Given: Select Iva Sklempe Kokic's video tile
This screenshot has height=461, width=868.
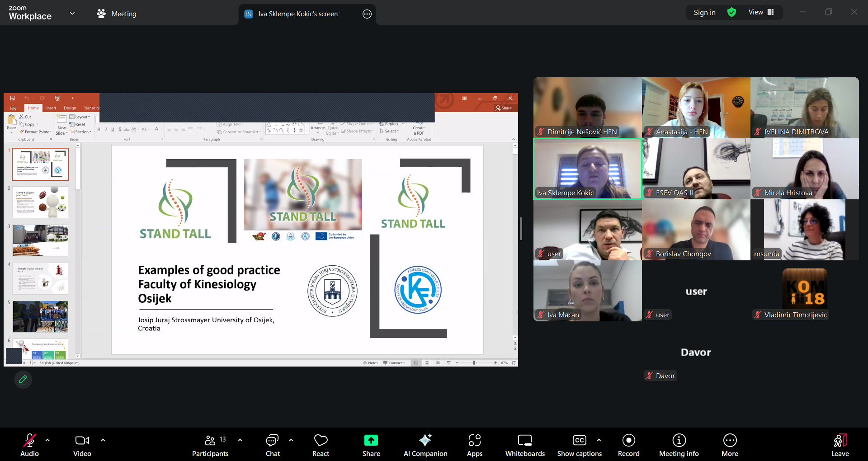Looking at the screenshot, I should tap(587, 169).
